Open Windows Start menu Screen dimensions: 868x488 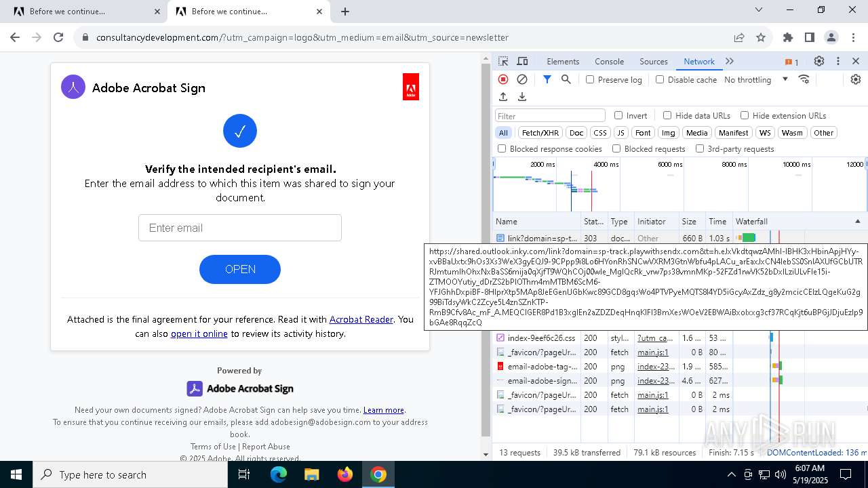tap(16, 474)
